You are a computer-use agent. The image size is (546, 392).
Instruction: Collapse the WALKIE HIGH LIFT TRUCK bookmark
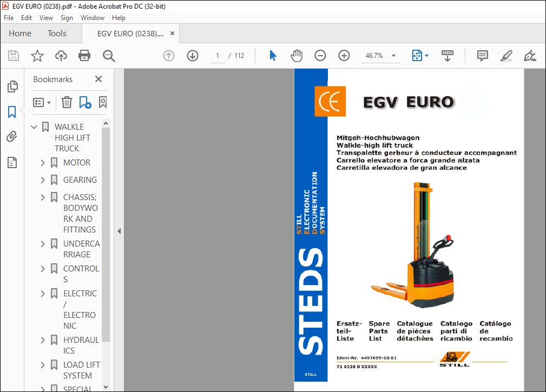pos(34,127)
